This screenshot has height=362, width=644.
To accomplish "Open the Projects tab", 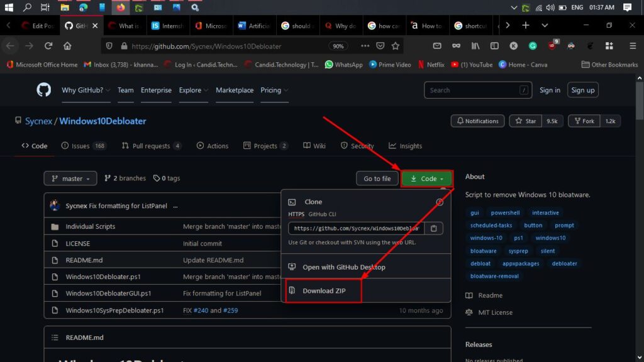I will click(265, 146).
